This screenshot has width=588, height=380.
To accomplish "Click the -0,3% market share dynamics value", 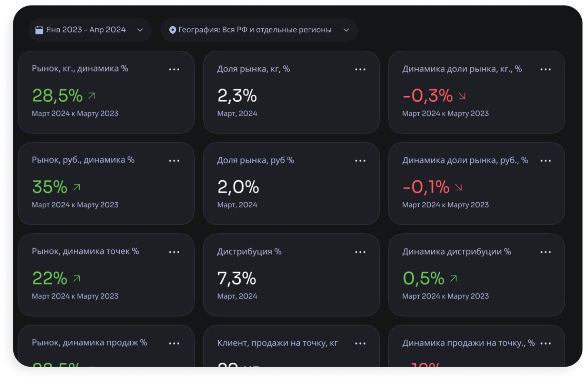I will coord(428,96).
